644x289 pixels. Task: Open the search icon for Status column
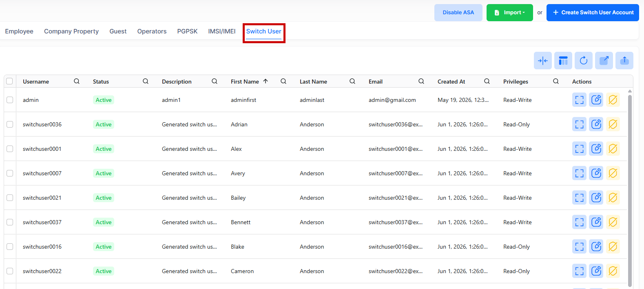click(x=146, y=81)
